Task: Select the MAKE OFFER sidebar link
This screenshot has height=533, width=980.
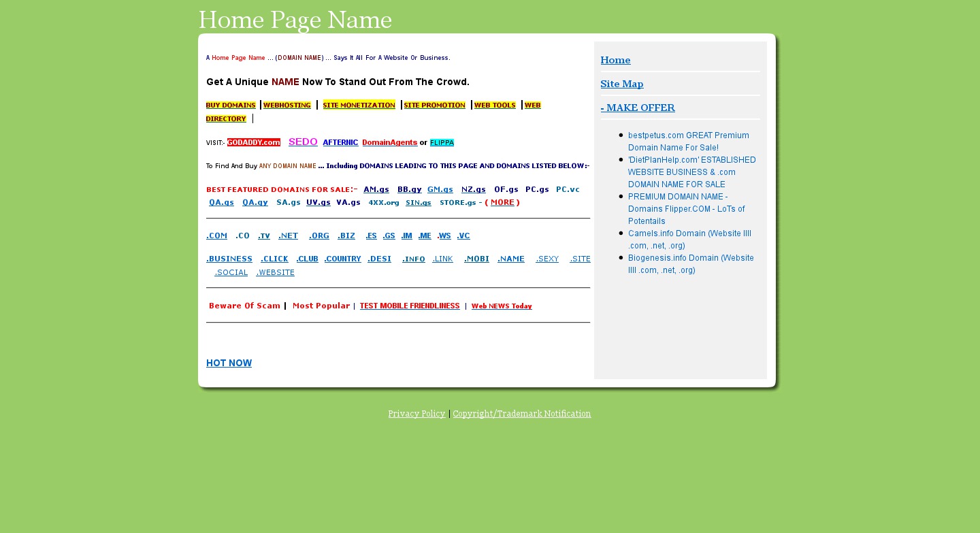Action: [638, 108]
